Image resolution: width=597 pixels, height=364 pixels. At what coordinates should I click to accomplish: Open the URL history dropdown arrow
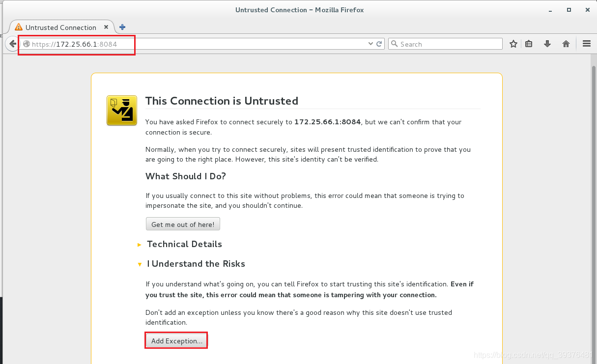point(371,44)
